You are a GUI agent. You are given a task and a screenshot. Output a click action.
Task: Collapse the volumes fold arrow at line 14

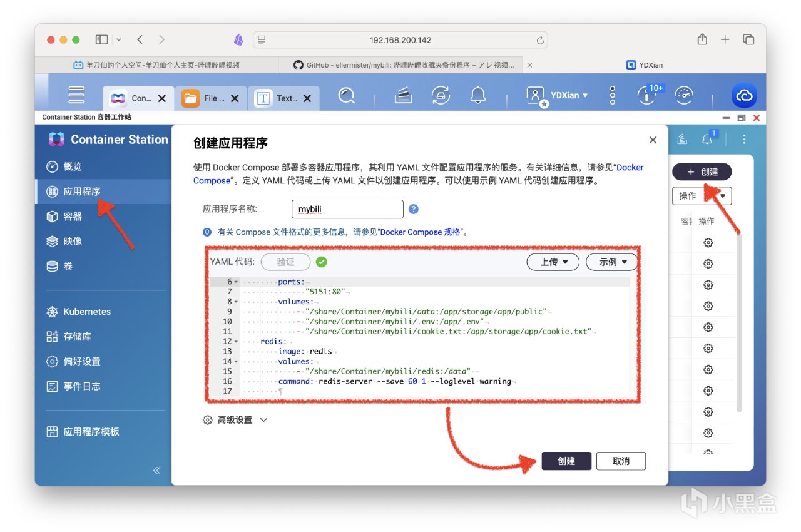coord(236,362)
